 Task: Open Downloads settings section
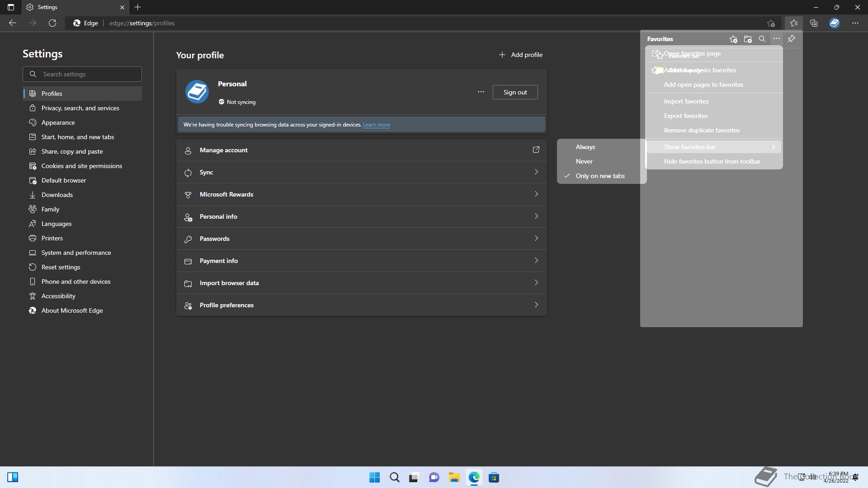tap(82, 195)
